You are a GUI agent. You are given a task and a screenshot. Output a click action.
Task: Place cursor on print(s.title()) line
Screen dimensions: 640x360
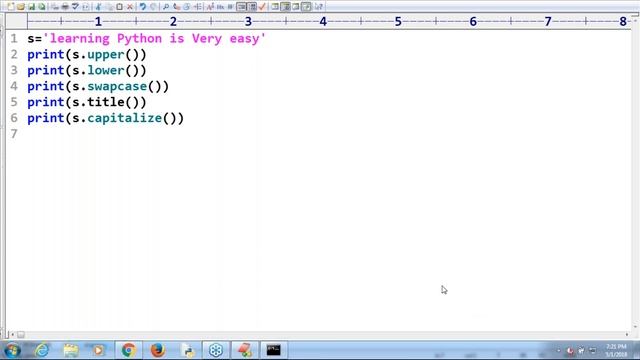[x=87, y=102]
